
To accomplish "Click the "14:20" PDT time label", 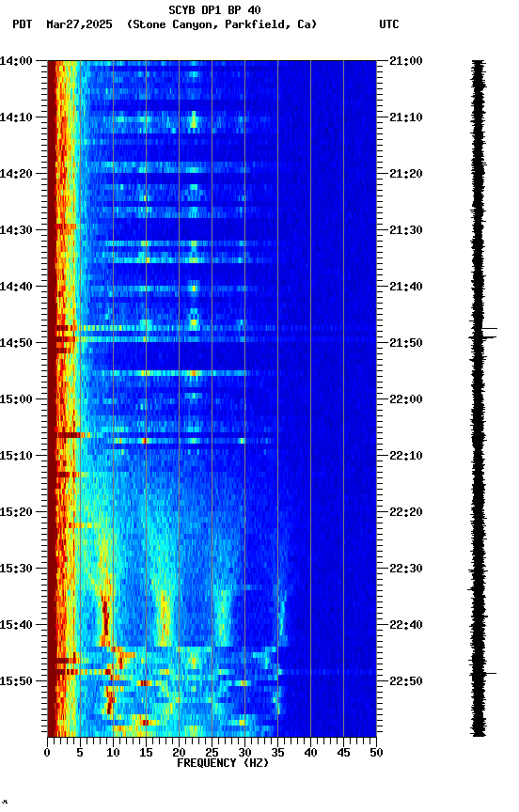I will coord(16,174).
